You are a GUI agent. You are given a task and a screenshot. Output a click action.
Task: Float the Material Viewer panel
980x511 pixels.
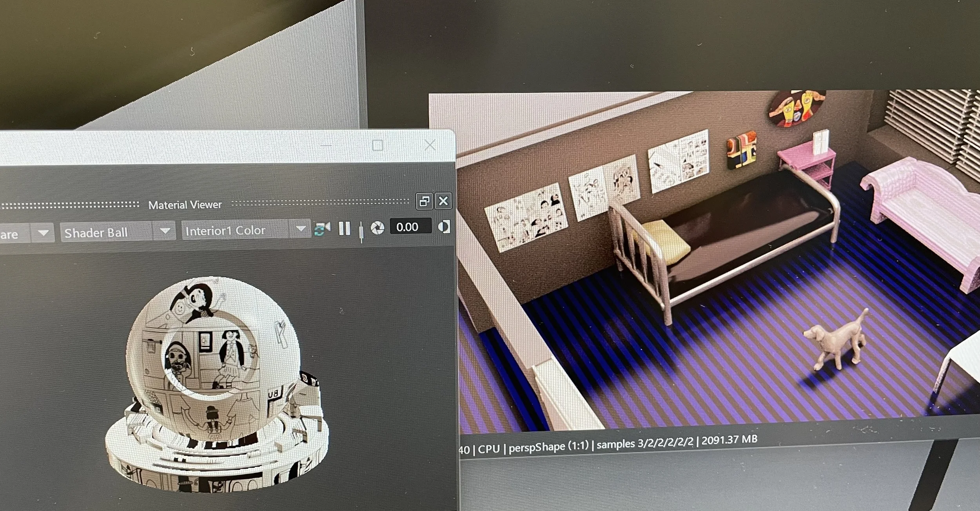point(424,202)
